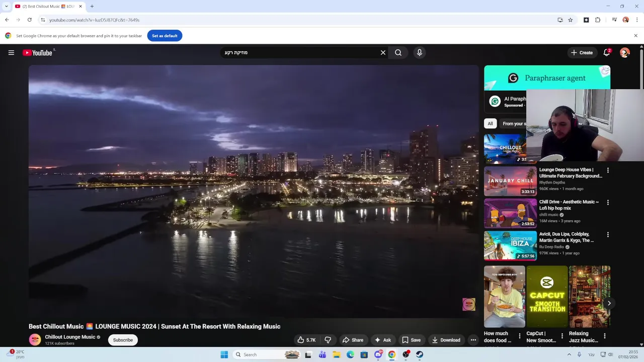Reload the page
Viewport: 644px width, 362px height.
pos(30,20)
